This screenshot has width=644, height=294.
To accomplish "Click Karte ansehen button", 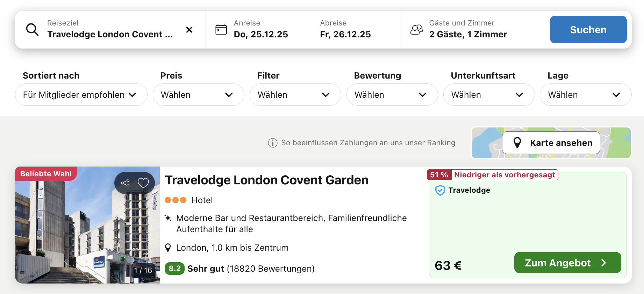I will (x=551, y=143).
